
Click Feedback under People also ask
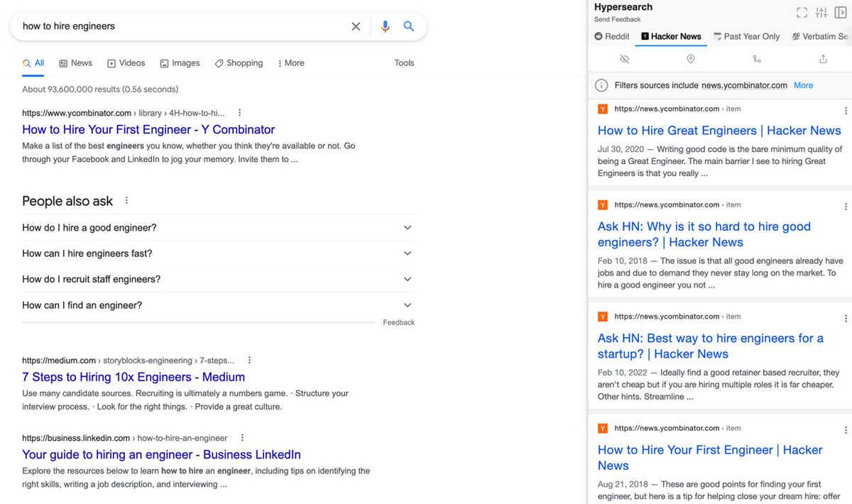(x=399, y=322)
